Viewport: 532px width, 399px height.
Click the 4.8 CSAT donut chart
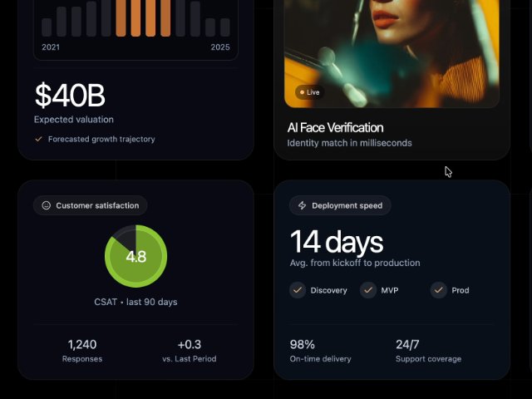pos(135,256)
